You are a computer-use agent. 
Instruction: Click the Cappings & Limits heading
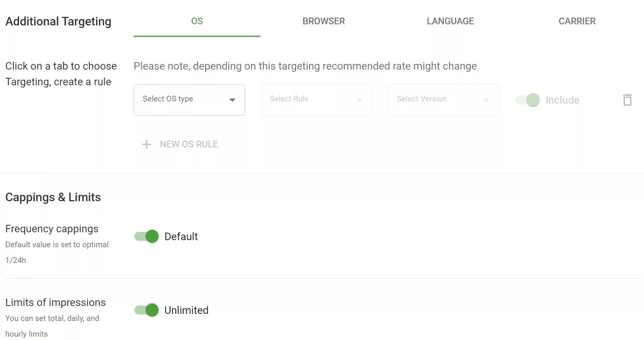pyautogui.click(x=53, y=197)
